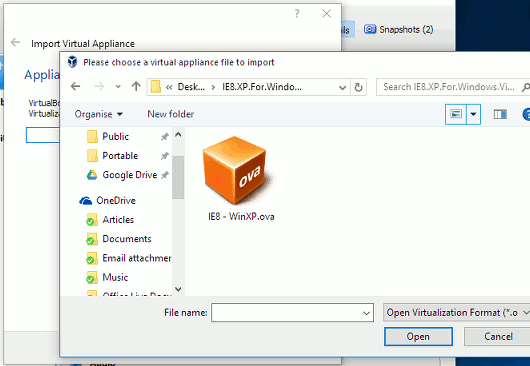Create a New folder
The height and width of the screenshot is (366, 530).
coord(170,114)
